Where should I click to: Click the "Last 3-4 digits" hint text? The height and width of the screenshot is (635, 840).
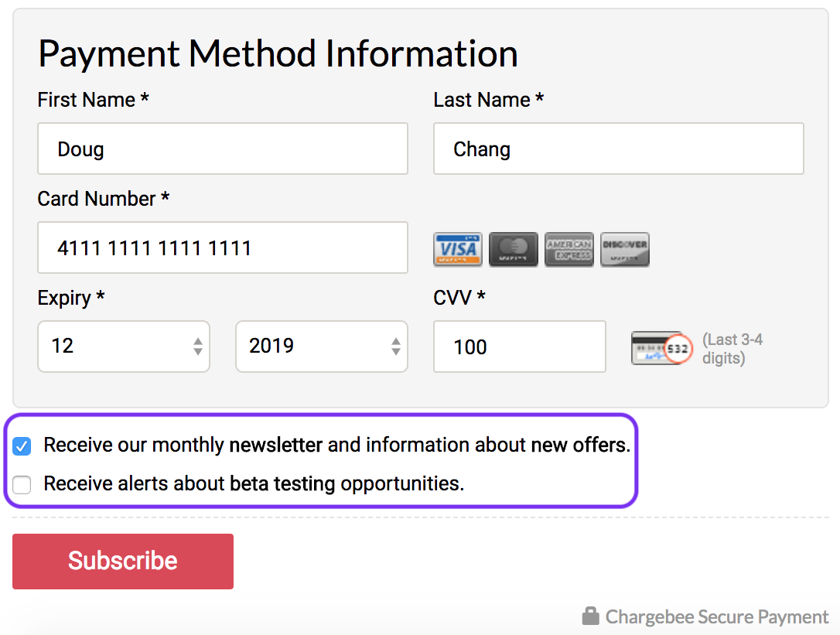pos(732,348)
